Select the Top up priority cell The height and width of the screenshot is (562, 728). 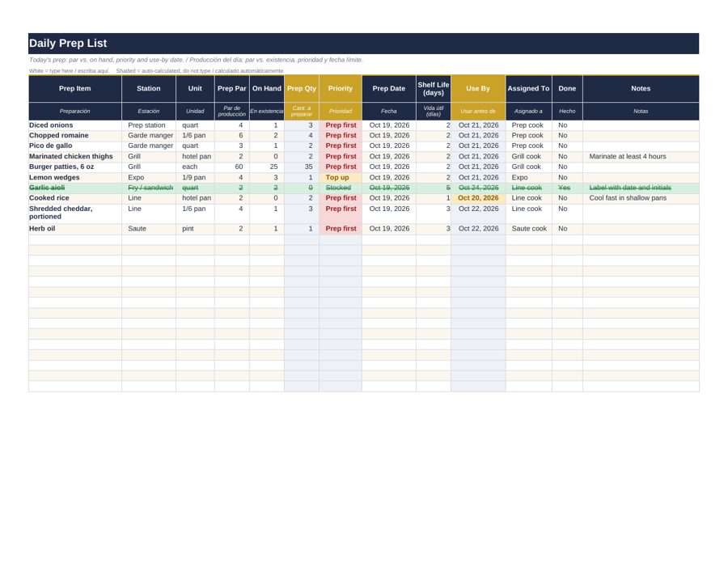tap(341, 177)
